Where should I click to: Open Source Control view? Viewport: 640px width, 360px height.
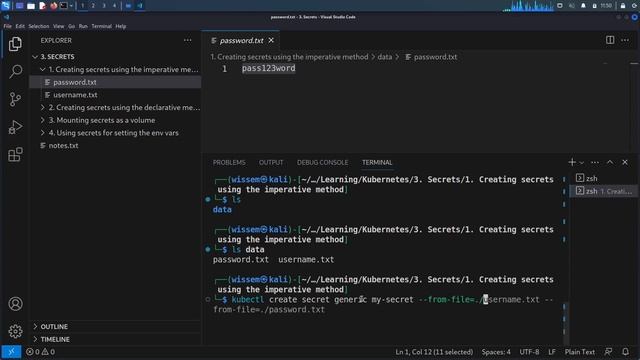[15, 99]
